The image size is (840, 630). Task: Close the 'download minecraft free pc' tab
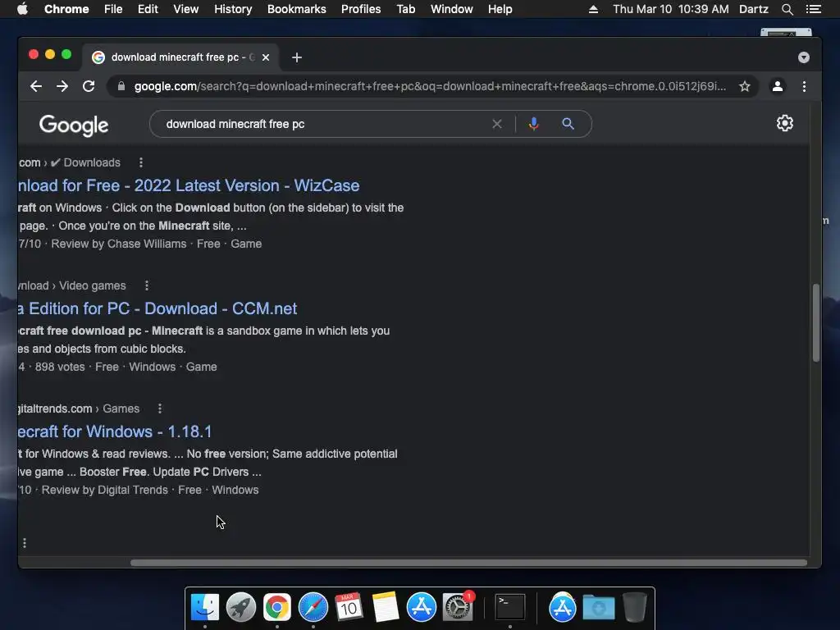(x=266, y=57)
